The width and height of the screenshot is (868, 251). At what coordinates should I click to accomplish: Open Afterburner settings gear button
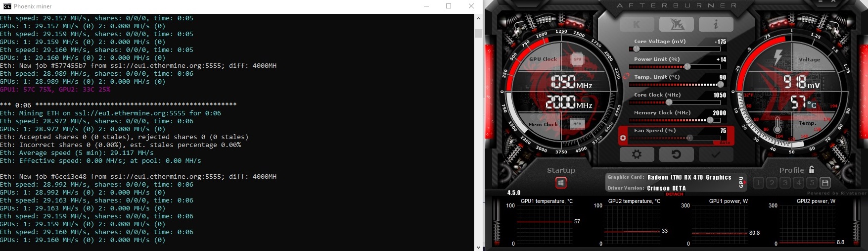tap(637, 154)
